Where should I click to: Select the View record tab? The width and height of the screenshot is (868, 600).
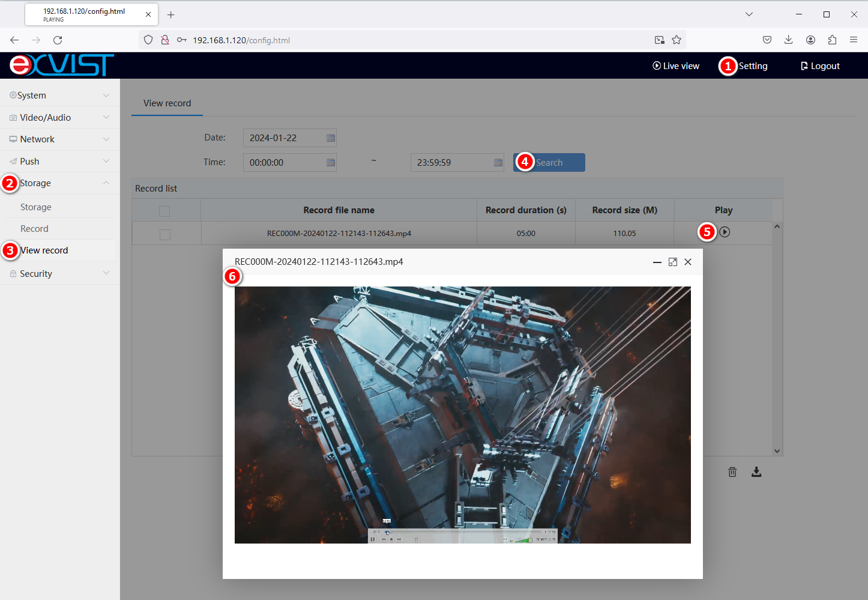coord(167,103)
